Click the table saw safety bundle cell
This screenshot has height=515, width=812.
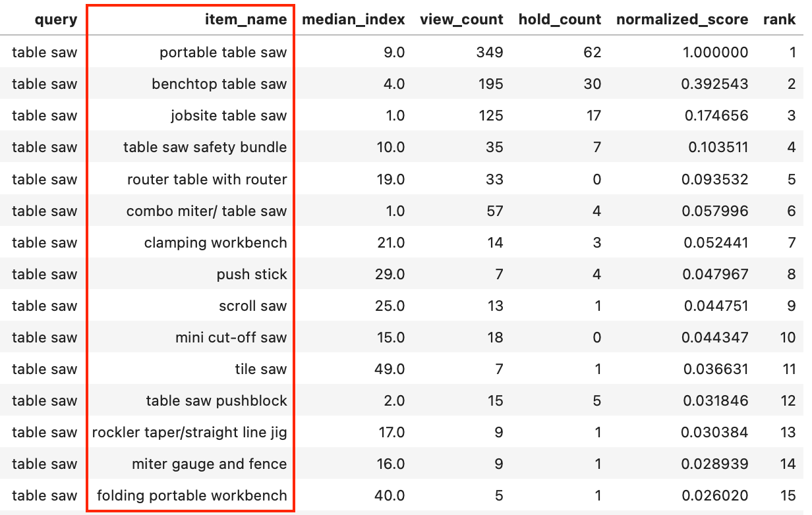[205, 148]
